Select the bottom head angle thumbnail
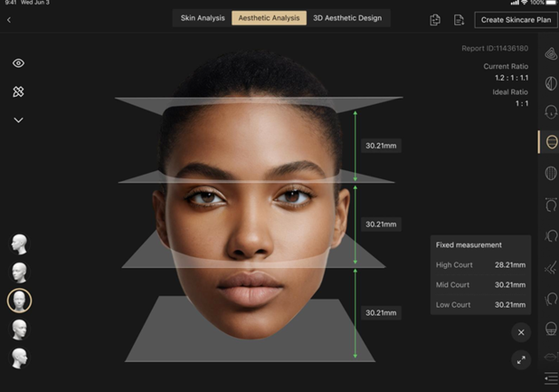Viewport: 559px width, 392px height. coord(19,357)
